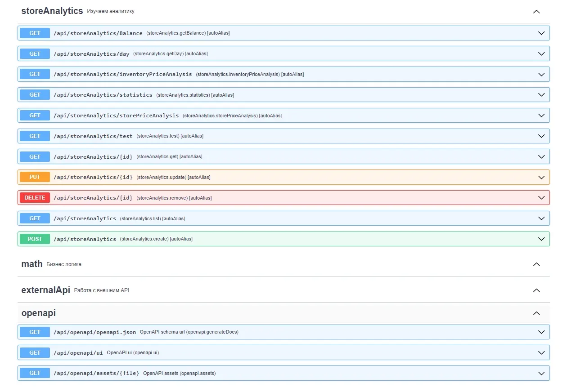Open the /api/storeAnalytics/statistics path

tap(103, 95)
